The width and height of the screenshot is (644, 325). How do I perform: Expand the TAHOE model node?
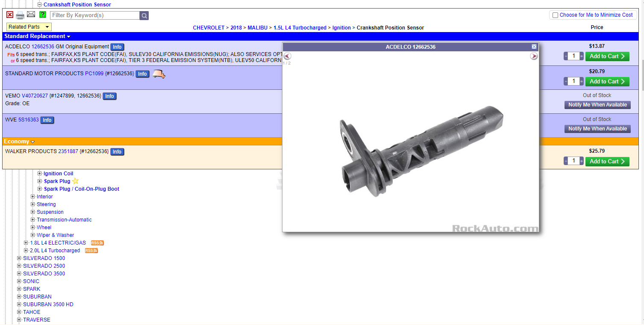[x=19, y=312]
